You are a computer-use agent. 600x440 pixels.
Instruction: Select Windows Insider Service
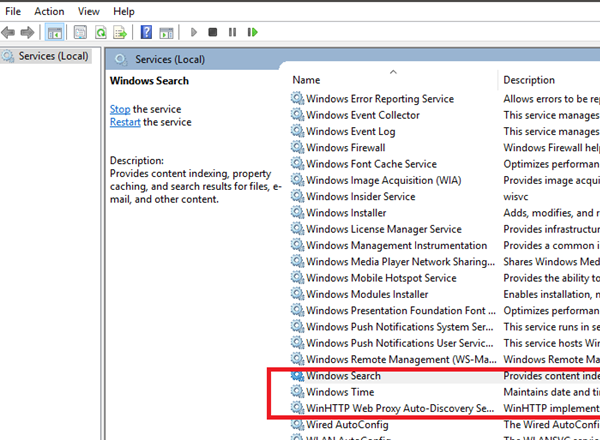(360, 196)
